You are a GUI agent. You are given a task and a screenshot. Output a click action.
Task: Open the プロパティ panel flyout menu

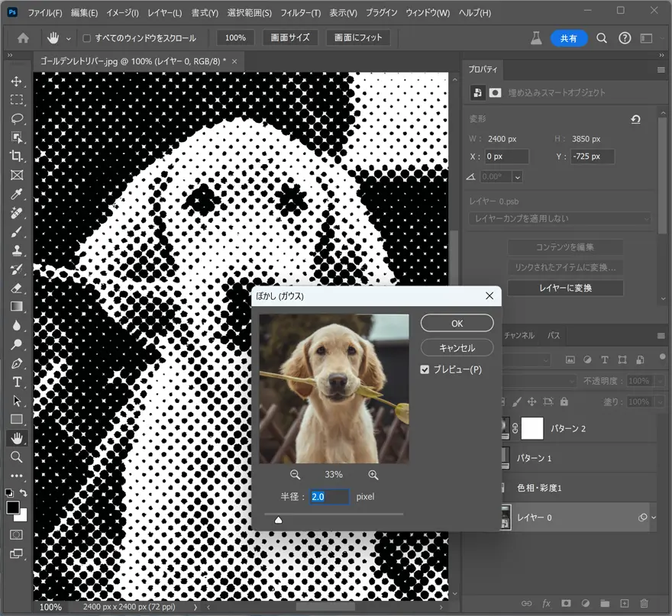[661, 69]
